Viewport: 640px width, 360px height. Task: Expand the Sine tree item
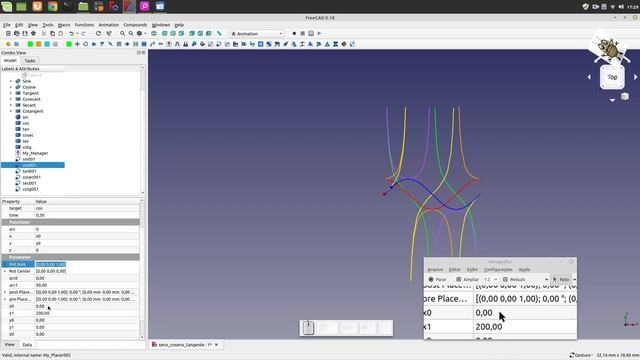pyautogui.click(x=11, y=81)
